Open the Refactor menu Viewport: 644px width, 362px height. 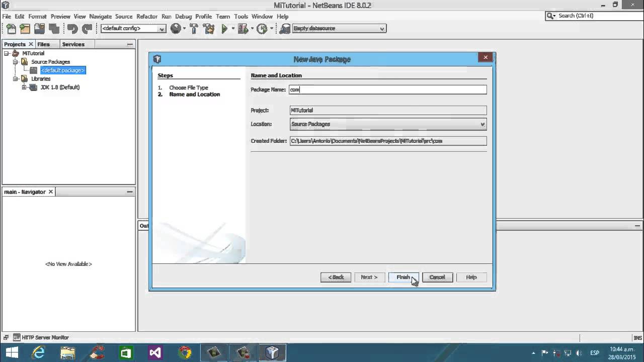(147, 17)
